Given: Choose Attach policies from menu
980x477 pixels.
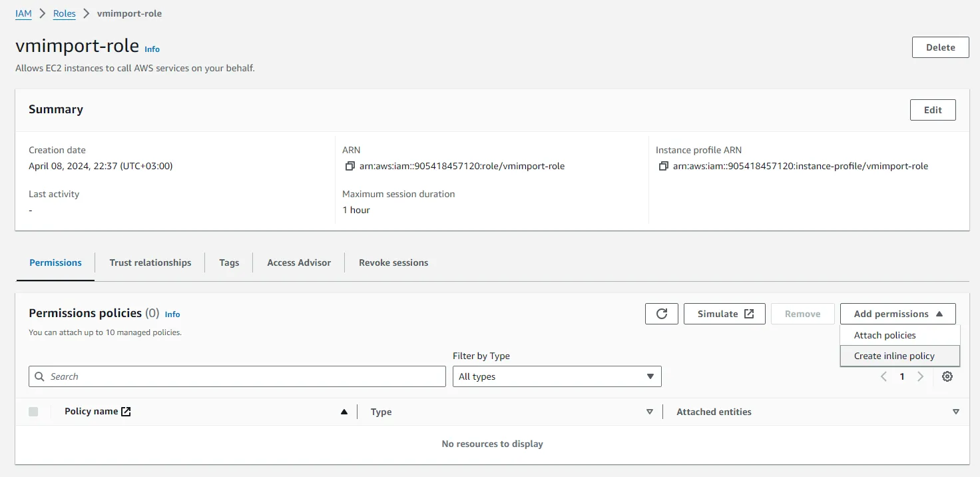Looking at the screenshot, I should (x=885, y=335).
